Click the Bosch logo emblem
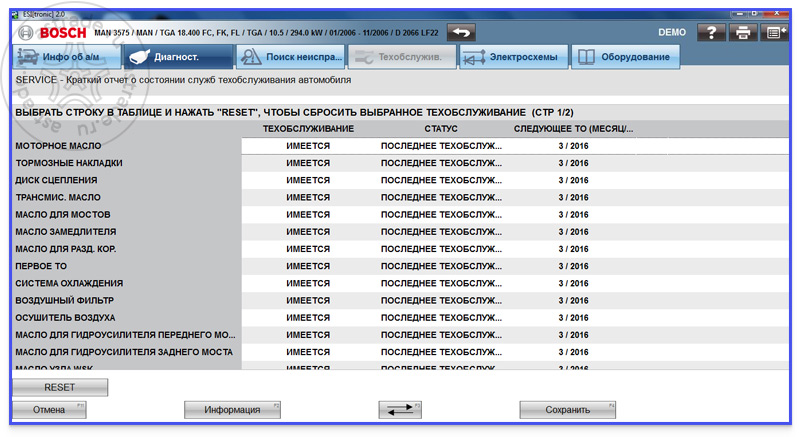The image size is (799, 437). click(25, 33)
